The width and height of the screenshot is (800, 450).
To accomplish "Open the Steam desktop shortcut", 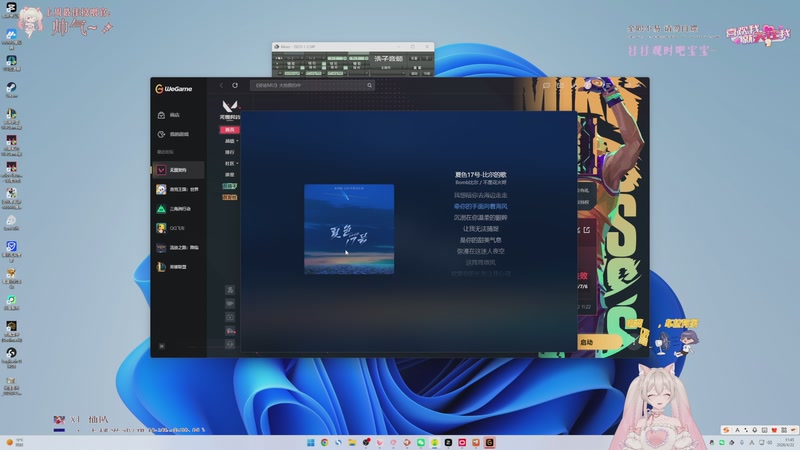I will pyautogui.click(x=11, y=90).
